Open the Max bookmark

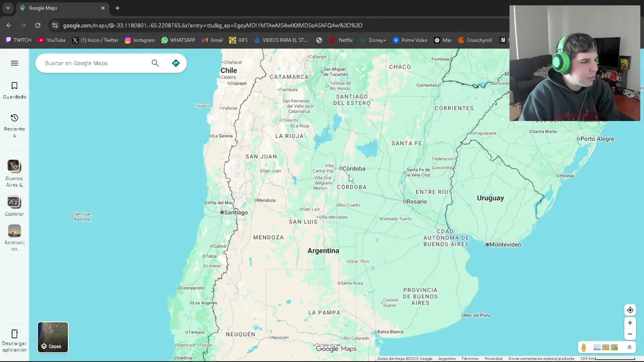443,40
